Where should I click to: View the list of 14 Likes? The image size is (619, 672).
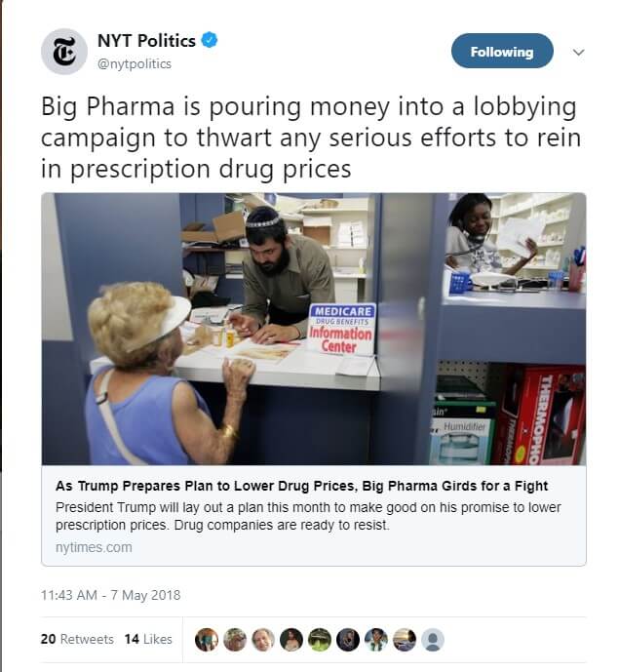(x=148, y=639)
